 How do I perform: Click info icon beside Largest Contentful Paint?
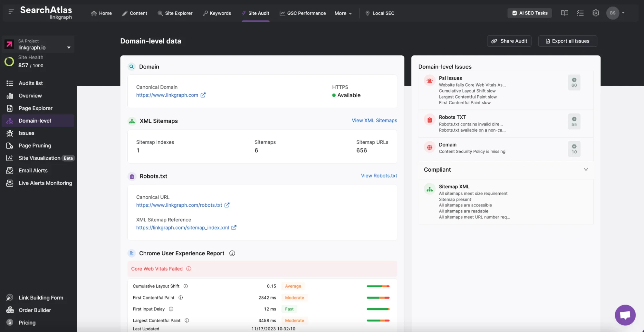[187, 320]
